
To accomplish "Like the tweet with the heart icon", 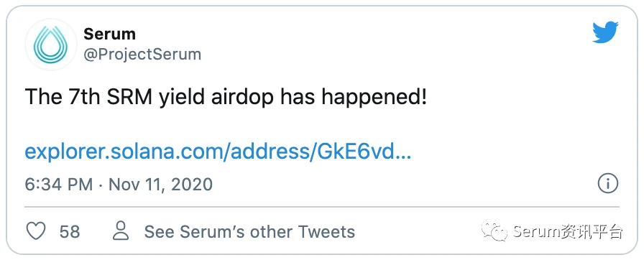I will point(36,232).
